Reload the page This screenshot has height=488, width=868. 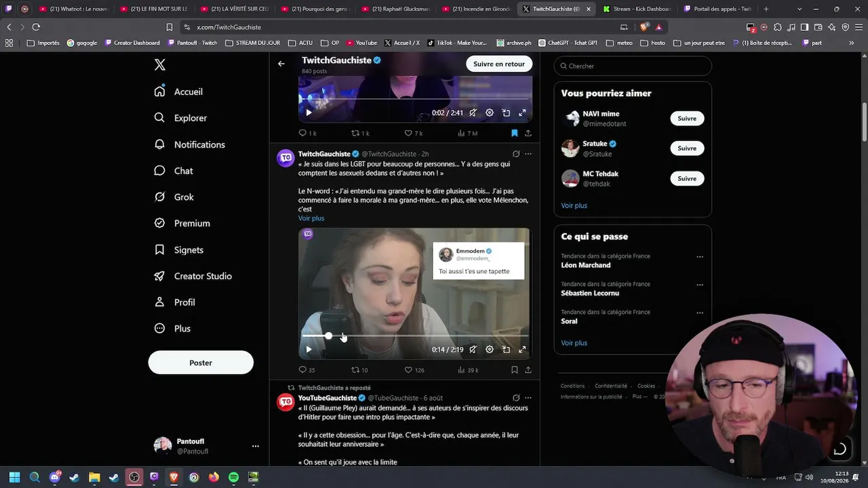[36, 27]
